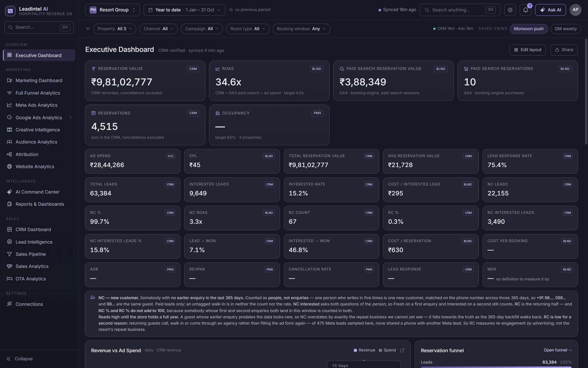Screen dimensions: 588x368
Task: Expand the Google Ads Analytics submenu chevron
Action: (71, 117)
